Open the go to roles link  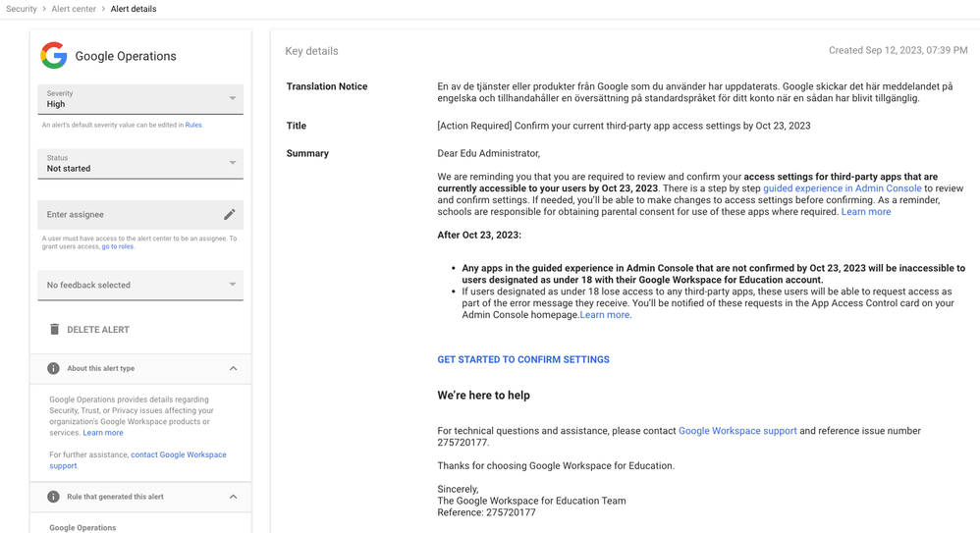pos(118,246)
